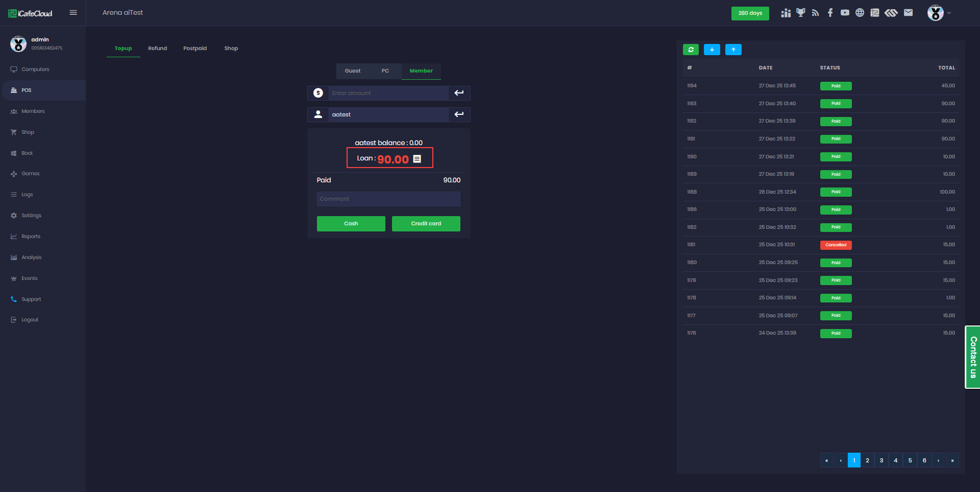Click the blue down-arrow button above table
The image size is (980, 492).
pos(712,50)
